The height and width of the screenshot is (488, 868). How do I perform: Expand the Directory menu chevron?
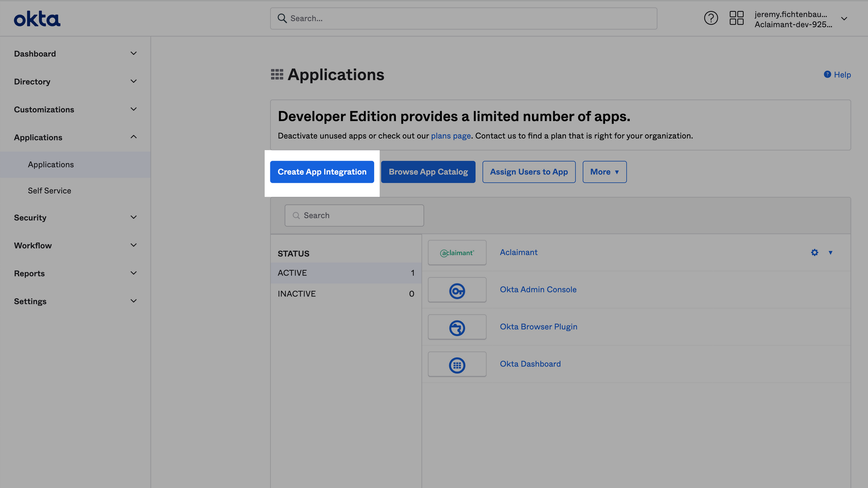tap(134, 81)
